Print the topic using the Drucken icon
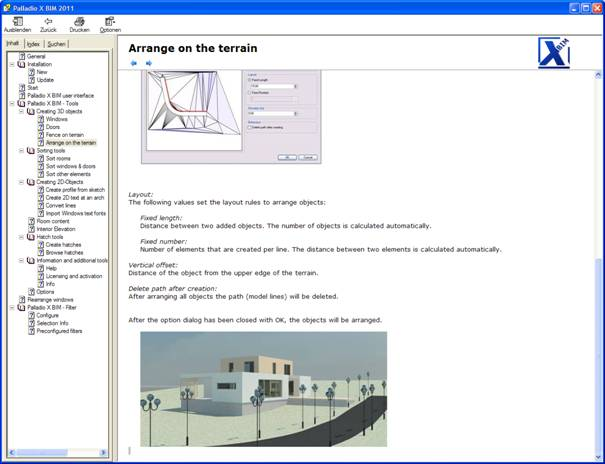The height and width of the screenshot is (464, 605). click(x=79, y=22)
